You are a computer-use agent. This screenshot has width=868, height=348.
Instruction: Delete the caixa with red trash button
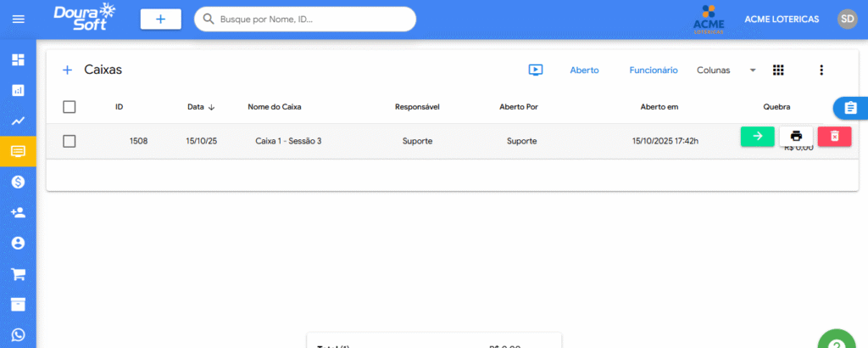[x=834, y=136]
